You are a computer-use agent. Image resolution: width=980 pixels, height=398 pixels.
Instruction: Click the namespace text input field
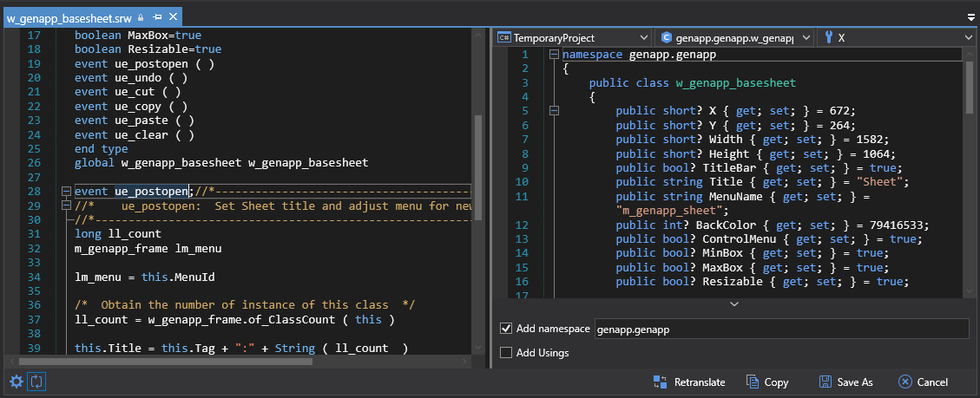coord(781,329)
